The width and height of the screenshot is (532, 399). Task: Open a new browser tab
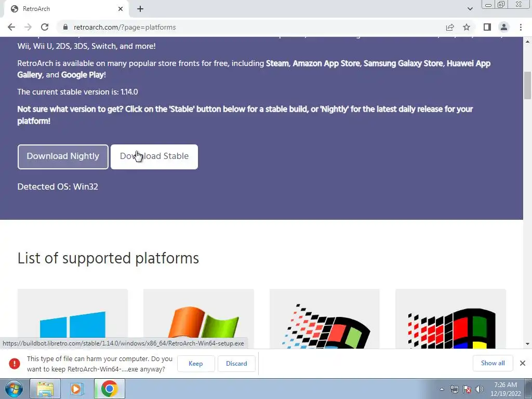140,9
